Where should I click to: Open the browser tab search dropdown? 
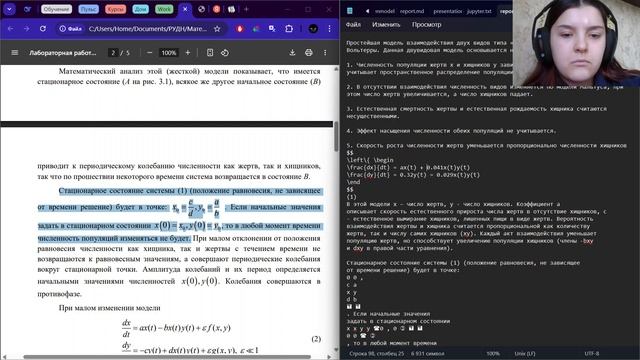(x=9, y=9)
